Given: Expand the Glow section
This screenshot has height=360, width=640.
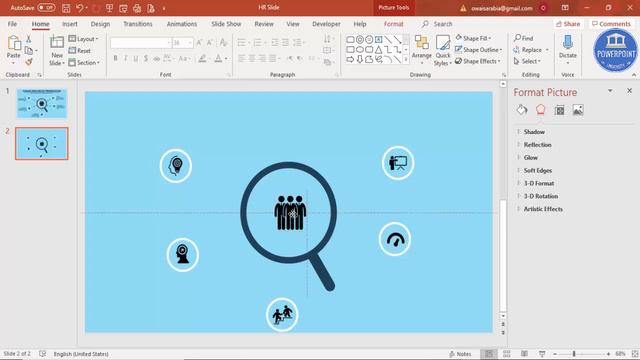Looking at the screenshot, I should 530,158.
